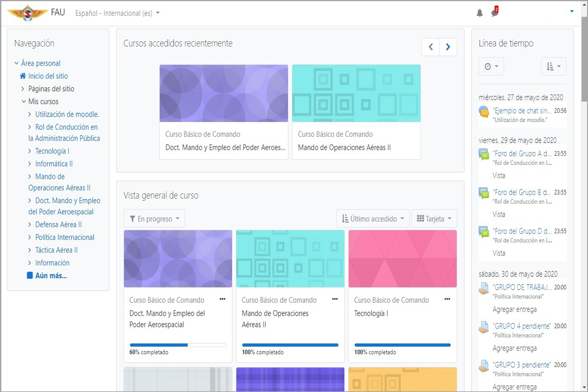Click the home icon beside Inicio del sitio
Screen dimensions: 588x392
point(23,76)
